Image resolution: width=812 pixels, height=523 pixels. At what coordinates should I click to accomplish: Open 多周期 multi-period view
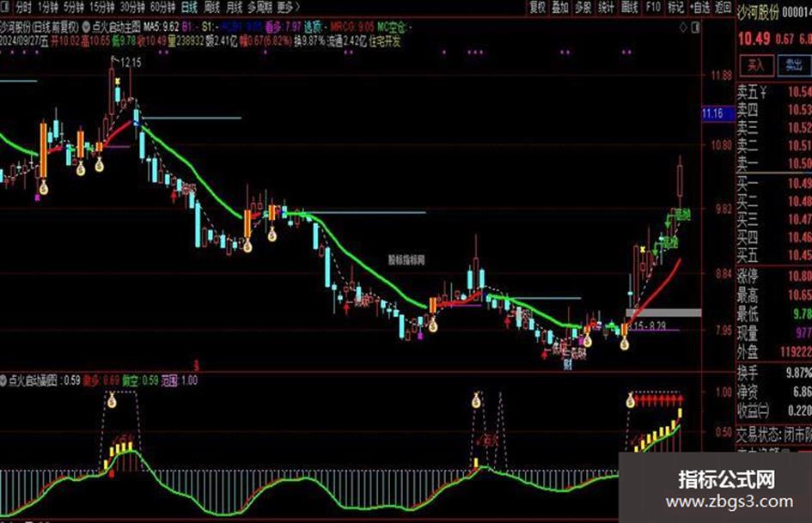click(260, 7)
